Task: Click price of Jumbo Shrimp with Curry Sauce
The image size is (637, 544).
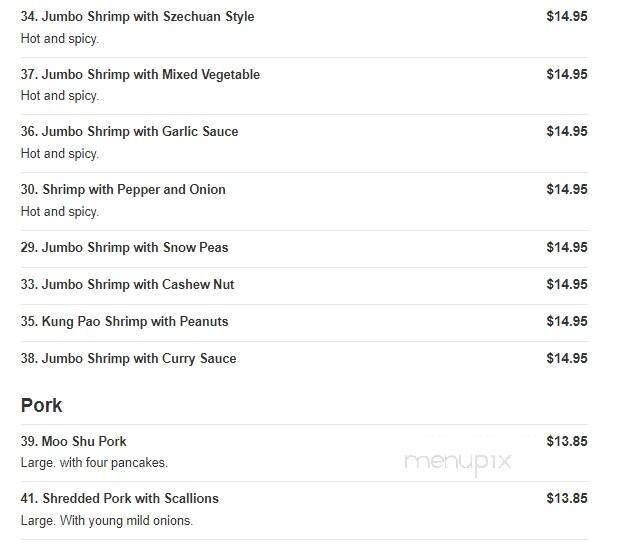Action: point(566,359)
